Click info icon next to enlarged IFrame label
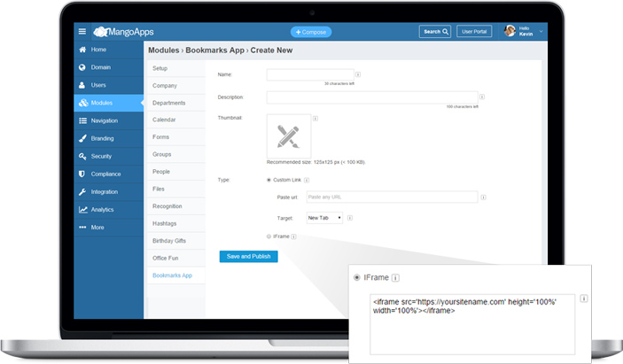Screen dimensions: 623x364 [395, 278]
